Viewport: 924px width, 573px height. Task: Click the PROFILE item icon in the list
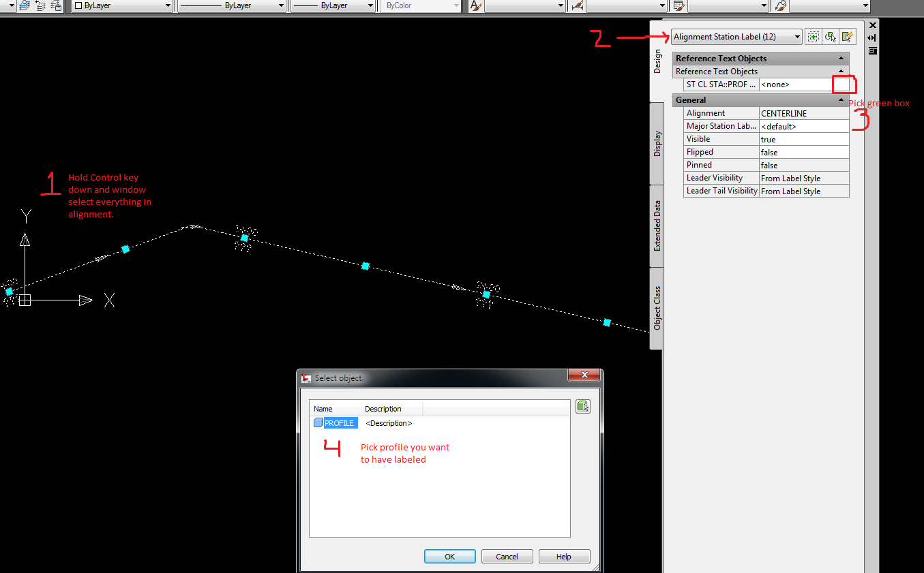click(318, 423)
